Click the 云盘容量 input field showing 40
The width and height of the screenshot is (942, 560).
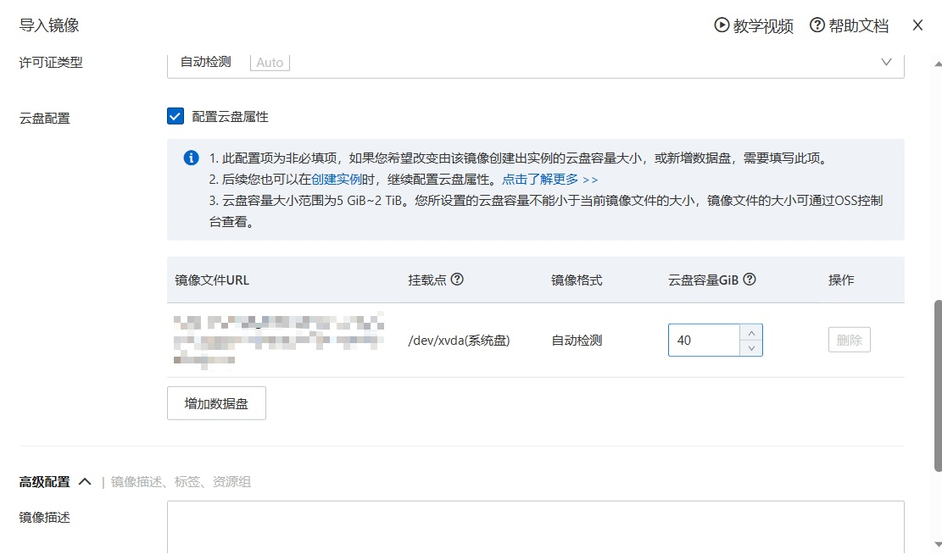704,341
